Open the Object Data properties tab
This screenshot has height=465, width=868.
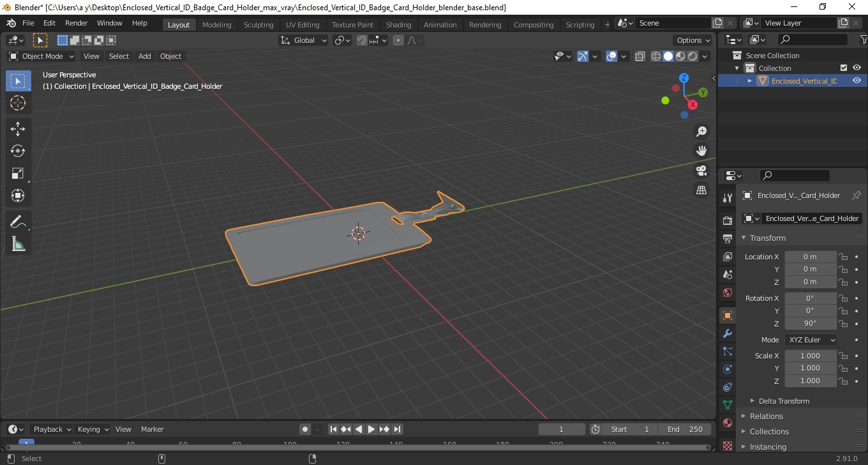click(727, 405)
